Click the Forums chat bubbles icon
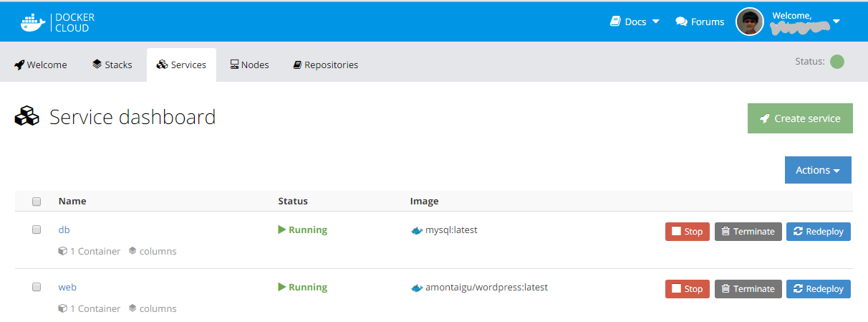Viewport: 868px width, 322px height. (x=681, y=22)
